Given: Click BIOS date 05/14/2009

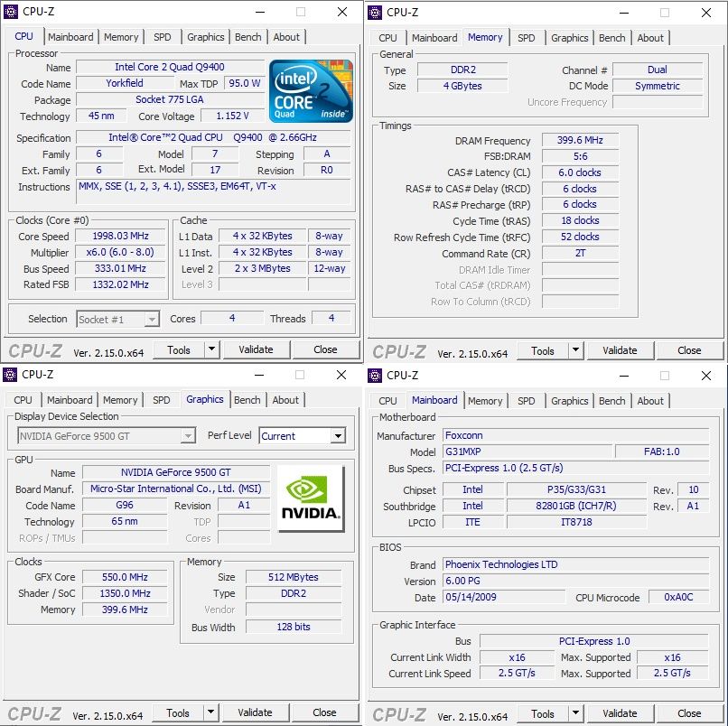Looking at the screenshot, I should point(504,597).
